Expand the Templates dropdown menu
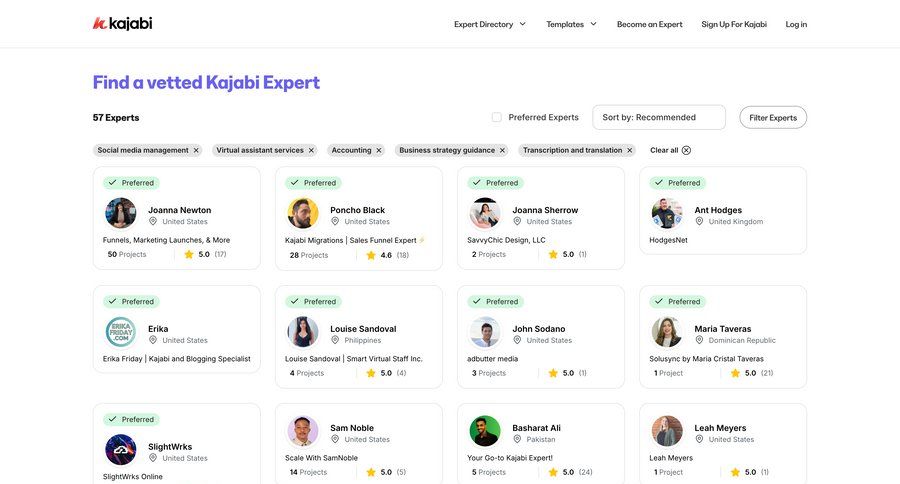The image size is (900, 484). (571, 24)
